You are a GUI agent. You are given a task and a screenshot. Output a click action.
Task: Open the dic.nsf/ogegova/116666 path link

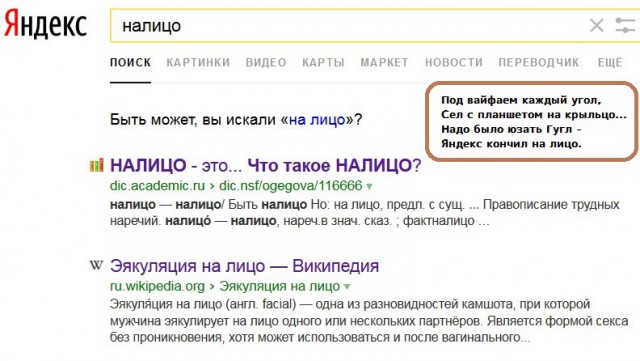(x=291, y=186)
